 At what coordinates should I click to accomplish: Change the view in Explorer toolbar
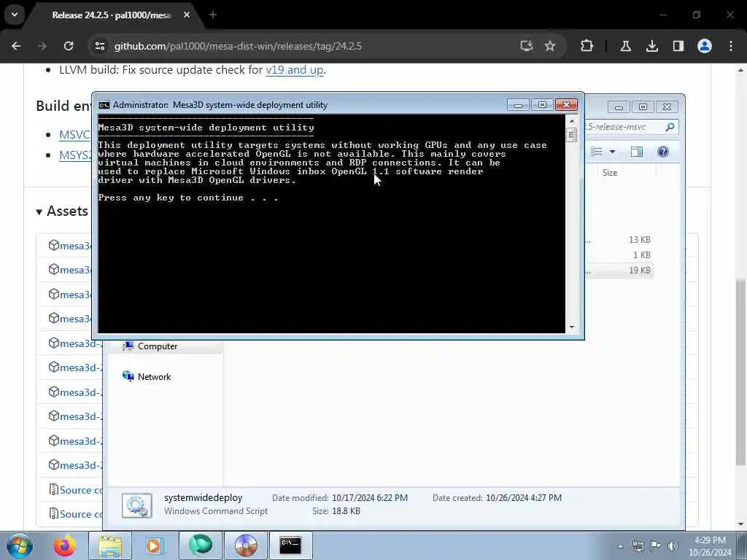click(x=597, y=152)
